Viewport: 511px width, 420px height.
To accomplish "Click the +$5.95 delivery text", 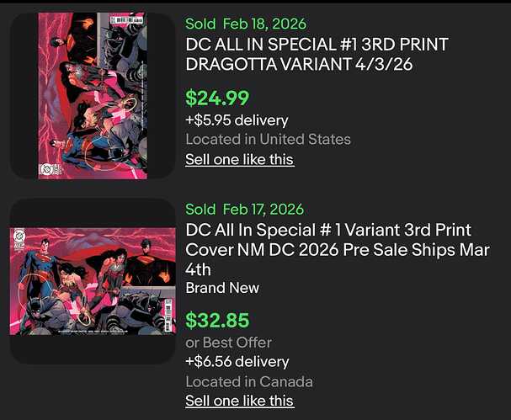I will [237, 120].
